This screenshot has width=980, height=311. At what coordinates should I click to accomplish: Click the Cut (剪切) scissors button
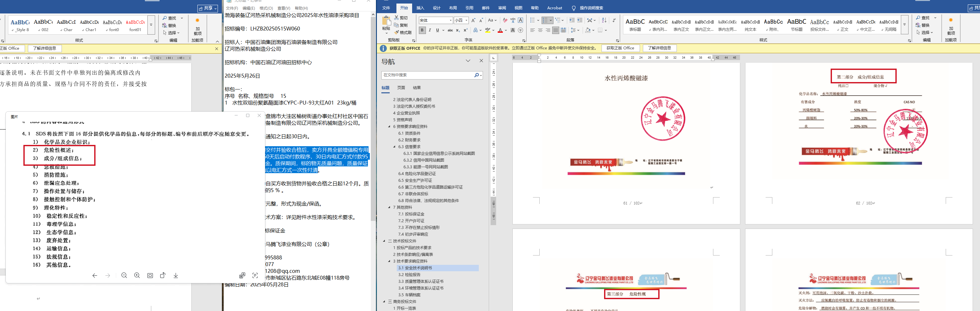[401, 18]
